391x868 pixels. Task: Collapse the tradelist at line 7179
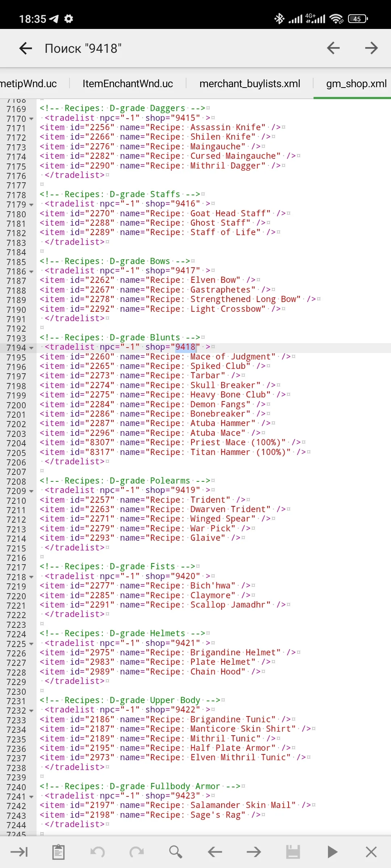click(31, 205)
